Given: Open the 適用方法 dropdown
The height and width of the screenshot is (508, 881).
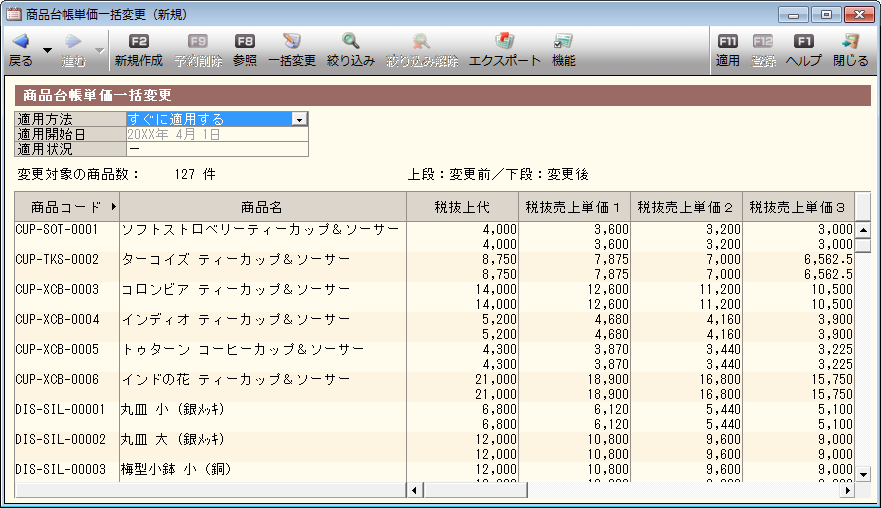Looking at the screenshot, I should point(299,119).
